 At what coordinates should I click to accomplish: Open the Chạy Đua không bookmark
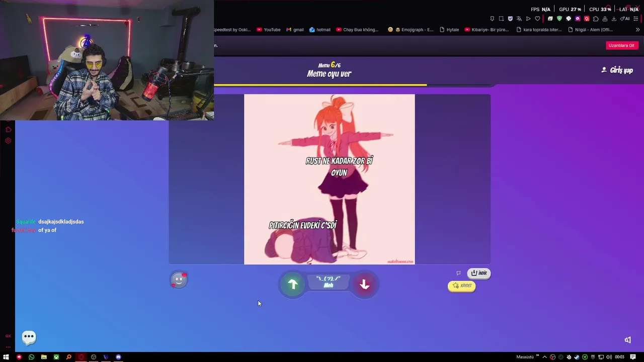click(x=357, y=30)
